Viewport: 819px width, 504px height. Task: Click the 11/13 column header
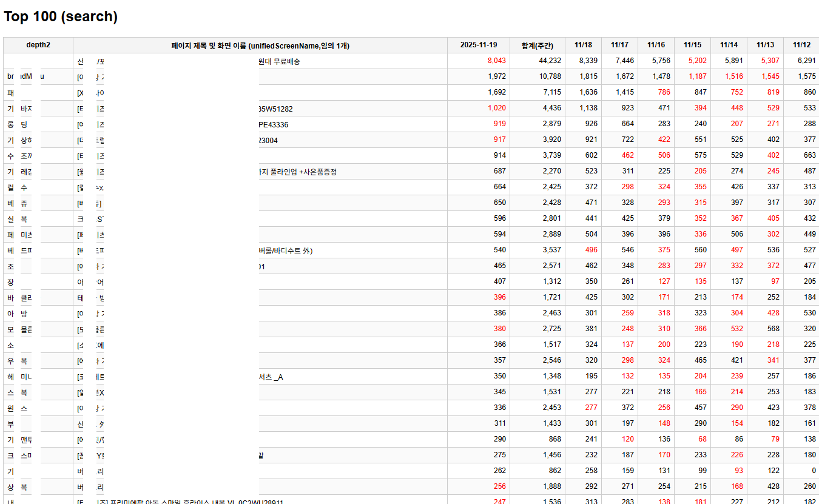(x=765, y=45)
